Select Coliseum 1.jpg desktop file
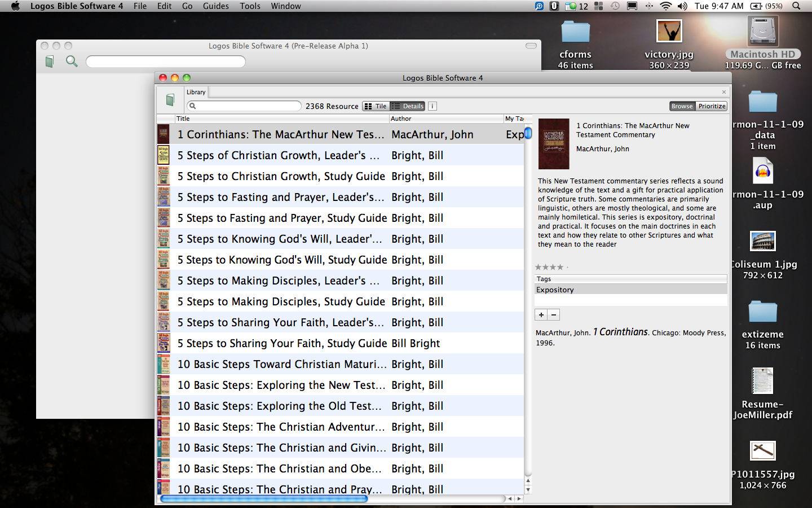 click(763, 242)
